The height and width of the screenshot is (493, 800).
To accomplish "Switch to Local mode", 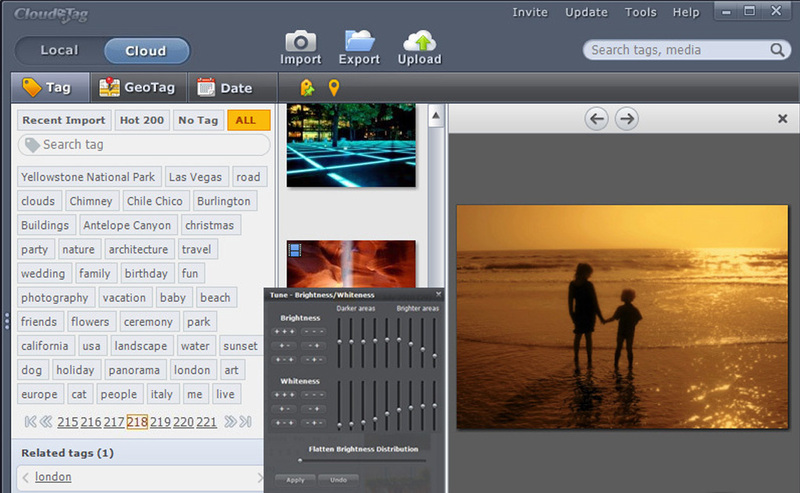I will click(60, 51).
